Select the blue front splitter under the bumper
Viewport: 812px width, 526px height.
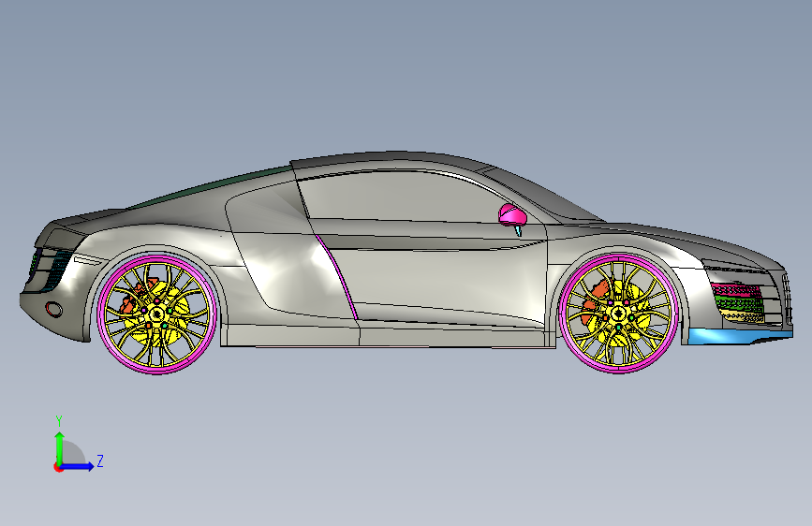point(740,336)
